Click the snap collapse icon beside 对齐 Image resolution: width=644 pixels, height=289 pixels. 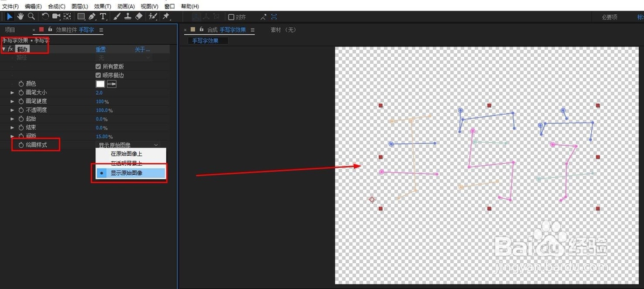(263, 17)
